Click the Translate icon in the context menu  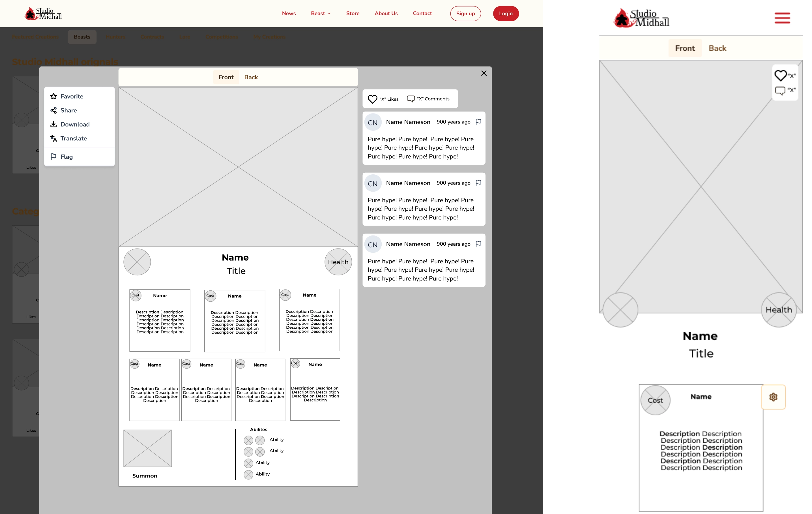pyautogui.click(x=54, y=138)
